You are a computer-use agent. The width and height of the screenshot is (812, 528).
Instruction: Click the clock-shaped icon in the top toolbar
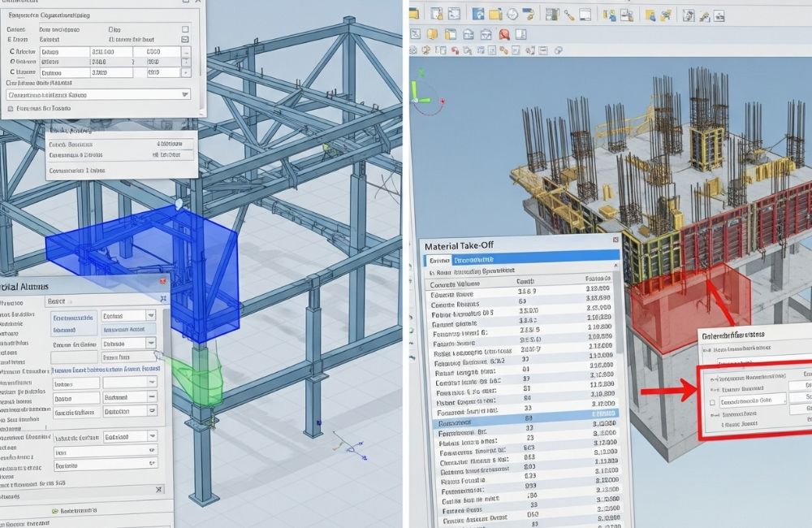click(513, 13)
